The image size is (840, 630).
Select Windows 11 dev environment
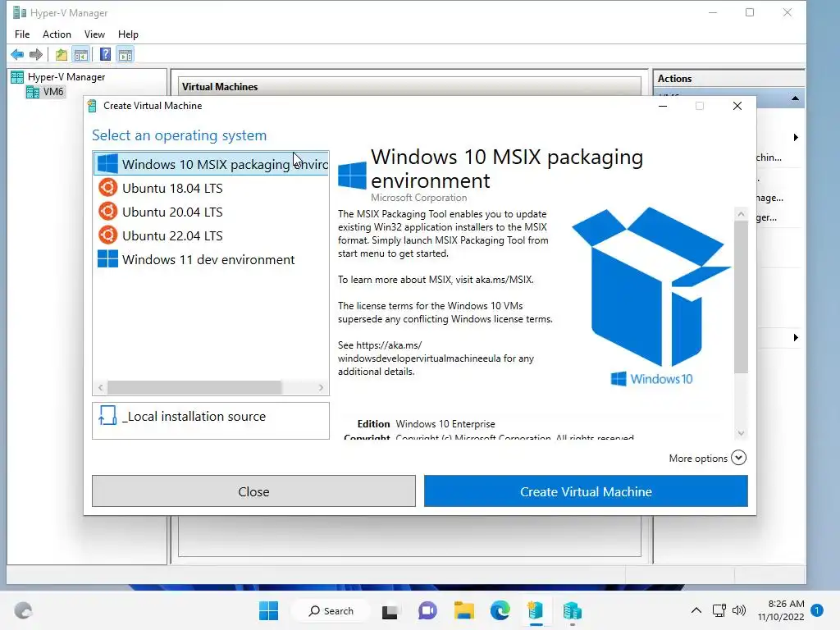(x=211, y=259)
